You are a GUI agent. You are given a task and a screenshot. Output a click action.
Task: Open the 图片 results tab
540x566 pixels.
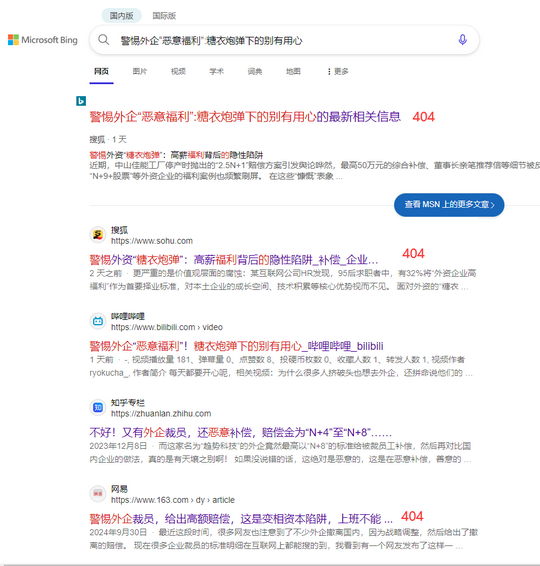click(x=140, y=71)
